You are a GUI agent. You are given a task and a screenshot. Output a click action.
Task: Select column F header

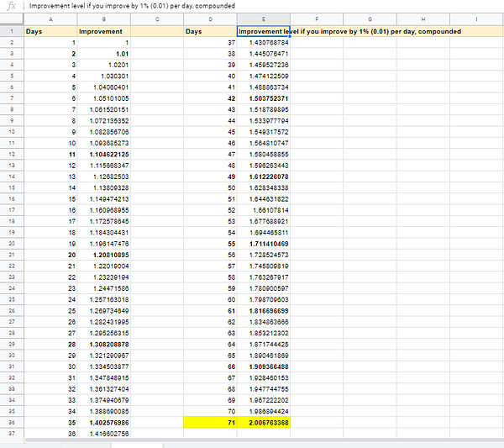(x=317, y=19)
